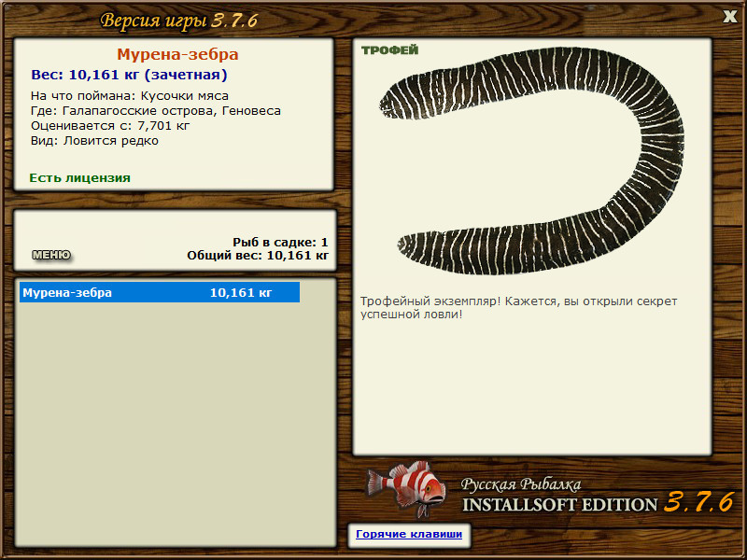Click the Русская Рыбалка logo text
This screenshot has height=560, width=747.
click(521, 484)
